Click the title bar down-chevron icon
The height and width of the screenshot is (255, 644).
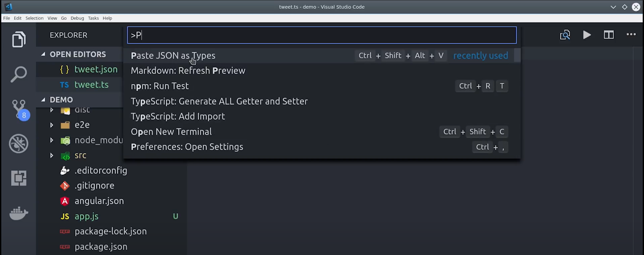[x=613, y=7]
